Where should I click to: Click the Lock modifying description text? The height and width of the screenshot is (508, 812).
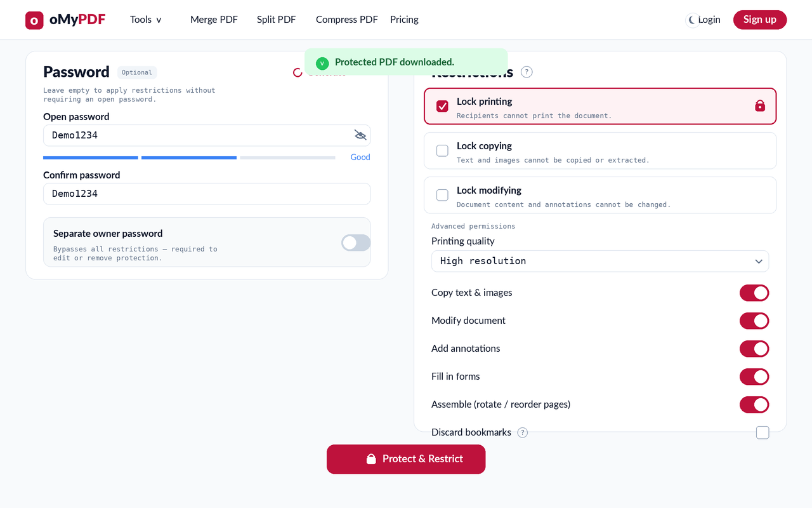563,204
